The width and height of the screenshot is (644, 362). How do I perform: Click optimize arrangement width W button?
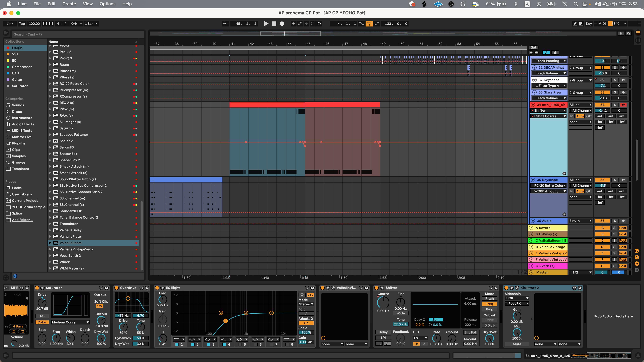[628, 34]
